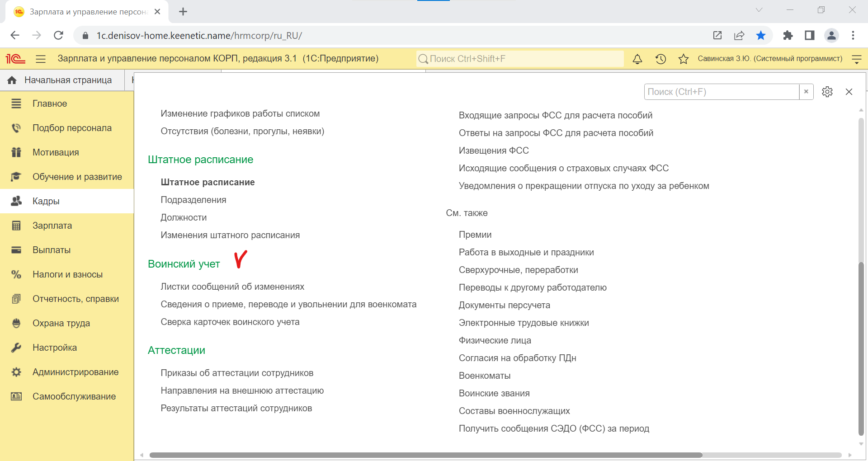Open the history clock icon
Image resolution: width=868 pixels, height=461 pixels.
[x=660, y=59]
